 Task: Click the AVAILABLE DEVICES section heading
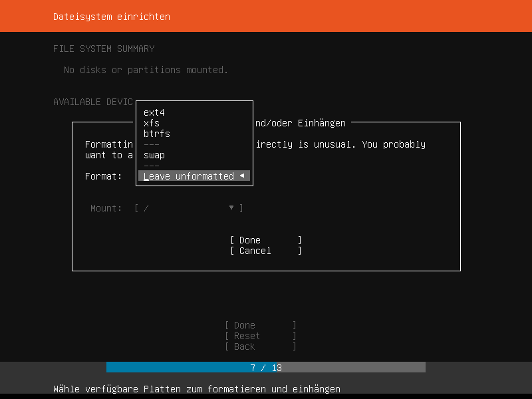[93, 102]
